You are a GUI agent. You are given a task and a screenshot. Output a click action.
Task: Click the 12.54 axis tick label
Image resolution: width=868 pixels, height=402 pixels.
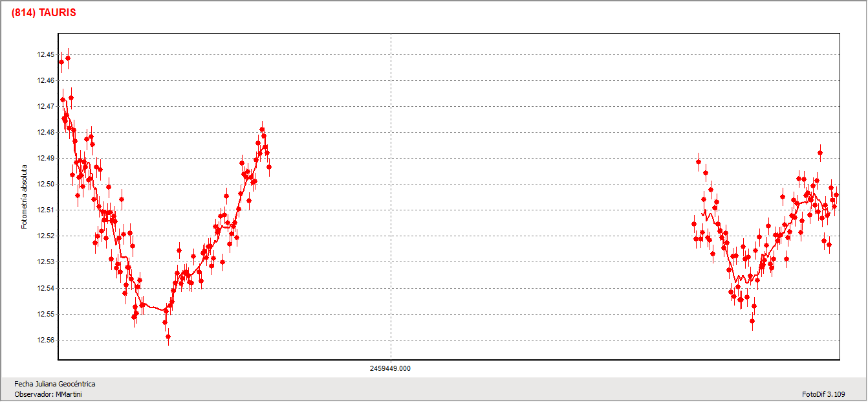[46, 288]
